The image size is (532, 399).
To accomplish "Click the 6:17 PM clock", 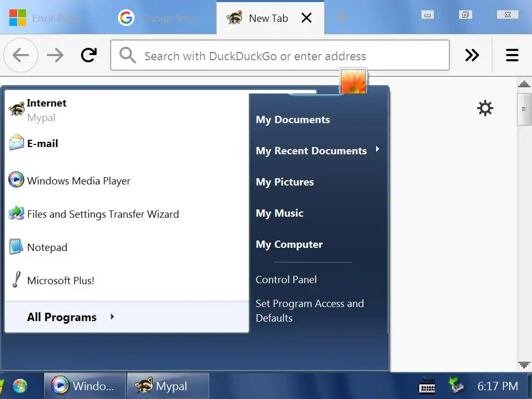I will [498, 386].
